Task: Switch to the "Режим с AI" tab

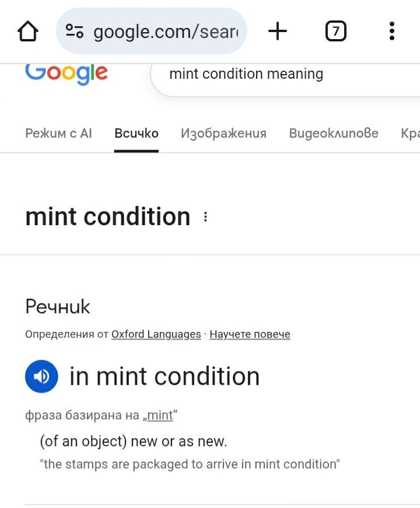Action: (58, 134)
